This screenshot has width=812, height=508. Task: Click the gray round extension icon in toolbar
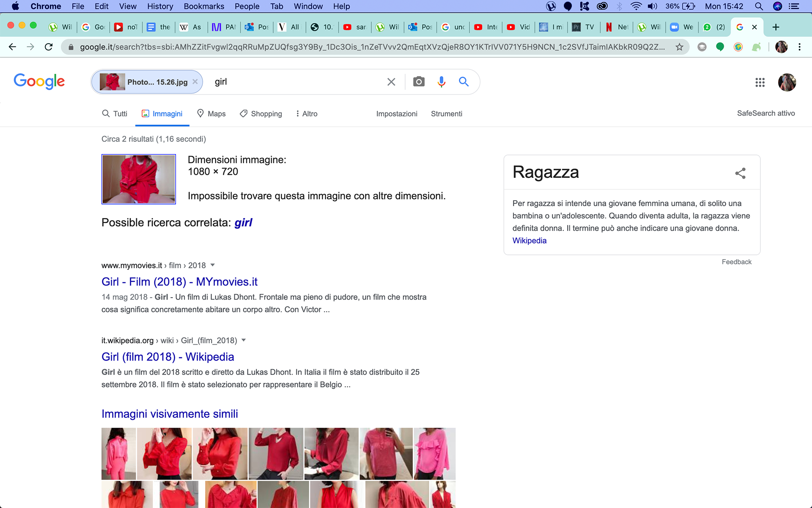(702, 47)
